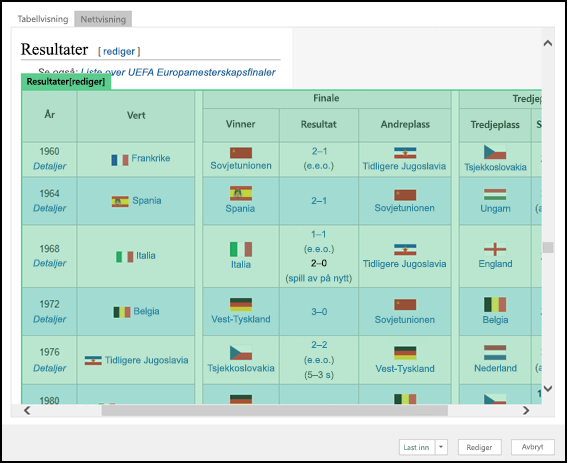Click the Soviet flag in 1964 Andreplass cell
Image resolution: width=567 pixels, height=463 pixels.
click(405, 195)
